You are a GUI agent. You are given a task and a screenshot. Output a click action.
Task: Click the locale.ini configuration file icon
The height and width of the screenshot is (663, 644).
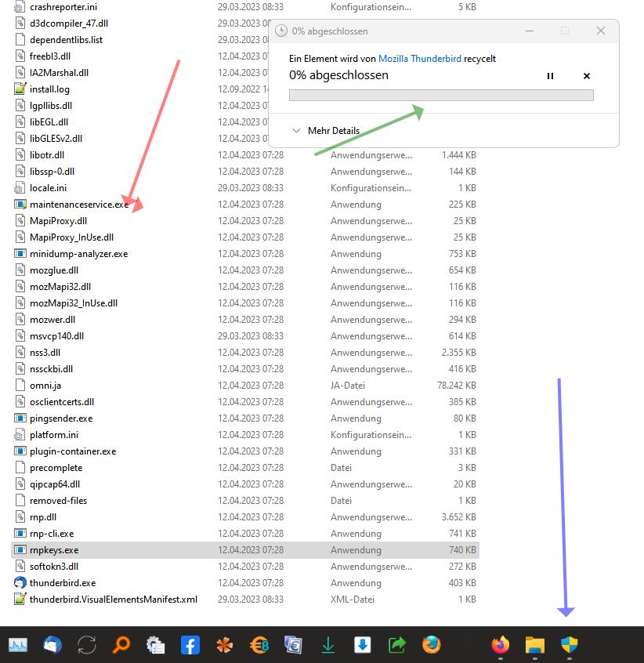[x=20, y=188]
